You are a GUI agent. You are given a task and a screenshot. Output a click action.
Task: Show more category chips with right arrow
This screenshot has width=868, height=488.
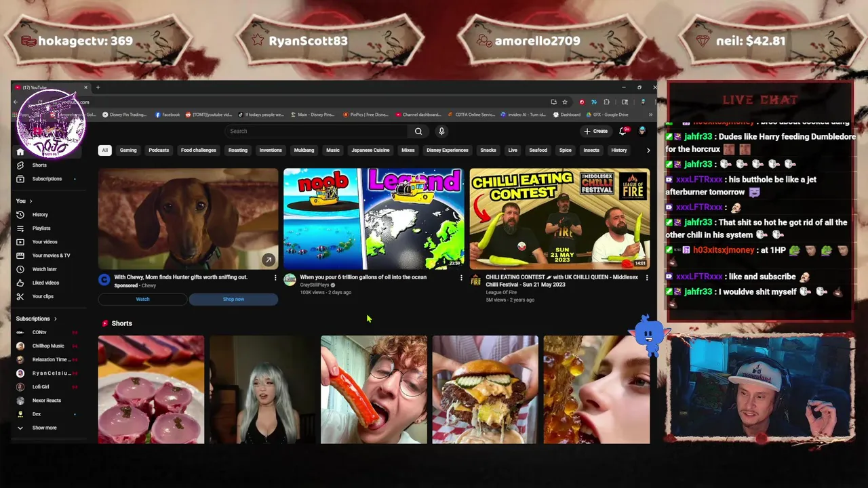[x=648, y=150]
